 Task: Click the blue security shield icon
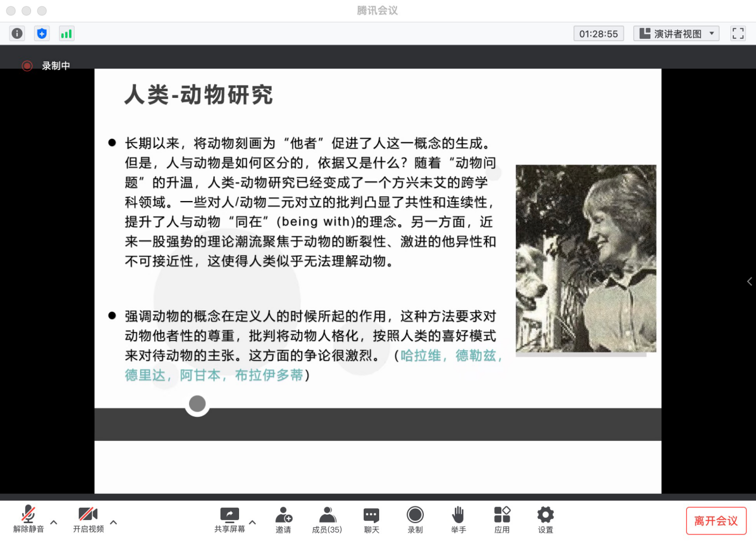point(41,33)
